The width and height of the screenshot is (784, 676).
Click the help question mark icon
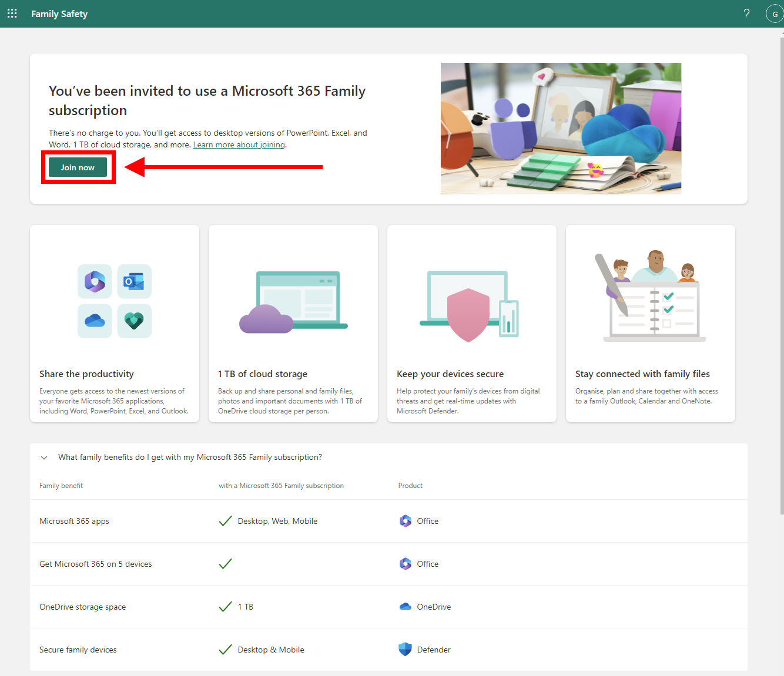coord(746,14)
